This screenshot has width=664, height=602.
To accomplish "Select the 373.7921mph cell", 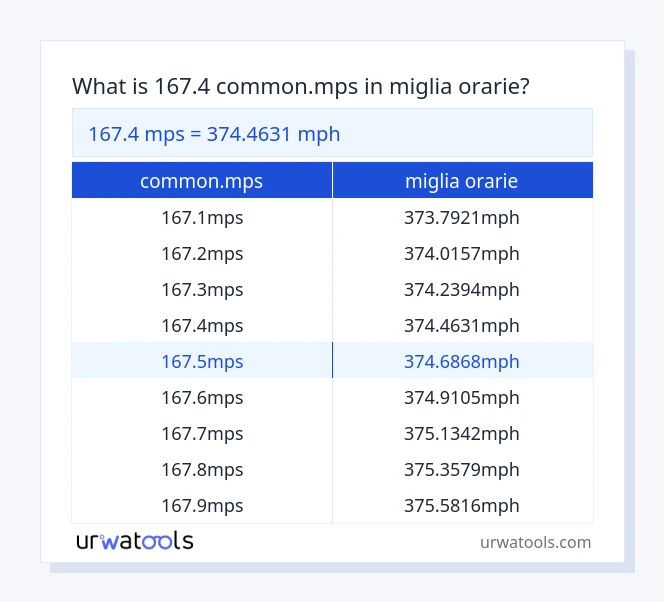I will [462, 218].
